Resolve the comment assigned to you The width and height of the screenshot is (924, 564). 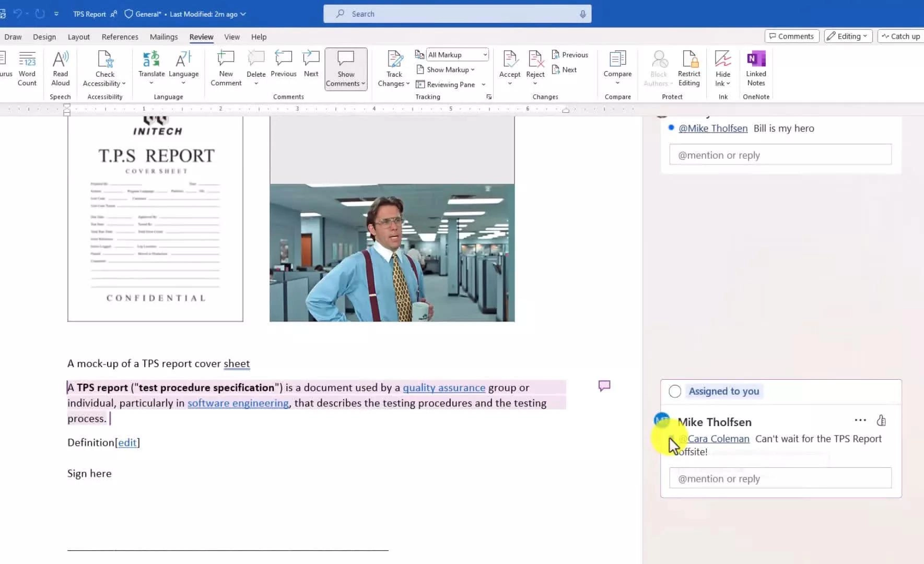tap(674, 391)
